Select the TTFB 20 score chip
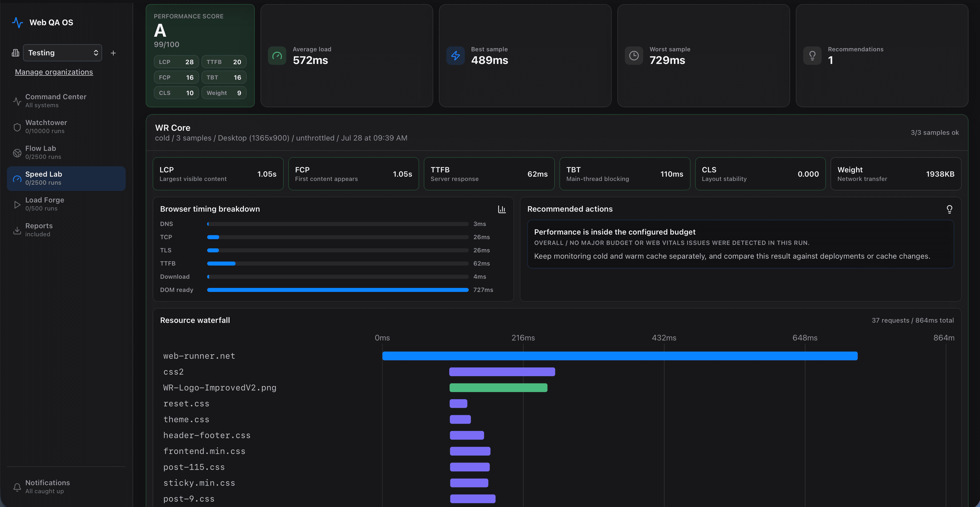 pos(224,62)
